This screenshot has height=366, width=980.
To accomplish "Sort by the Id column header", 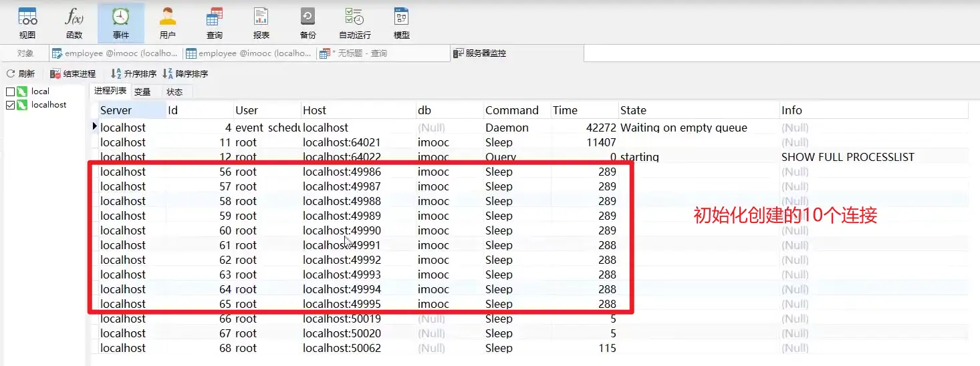I will click(200, 110).
